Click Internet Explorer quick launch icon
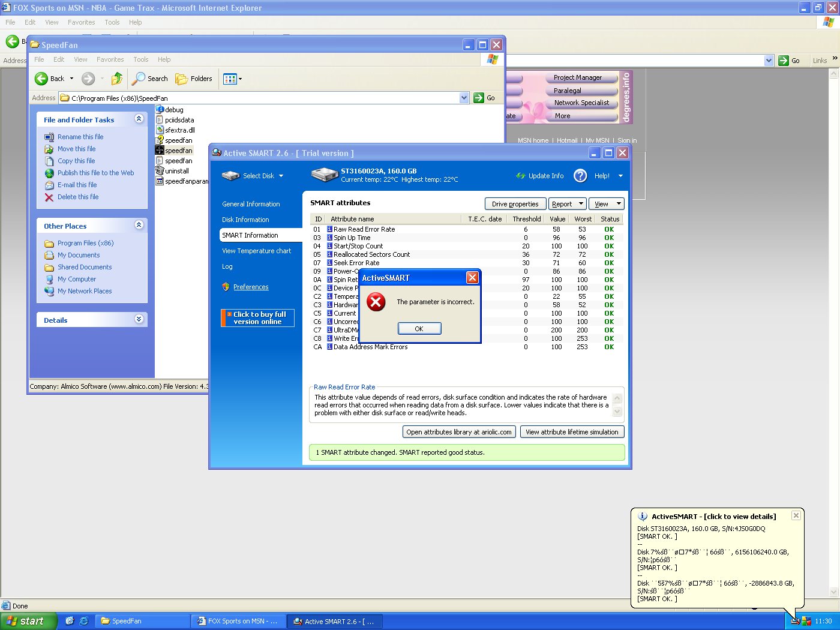The height and width of the screenshot is (630, 840). pyautogui.click(x=84, y=621)
